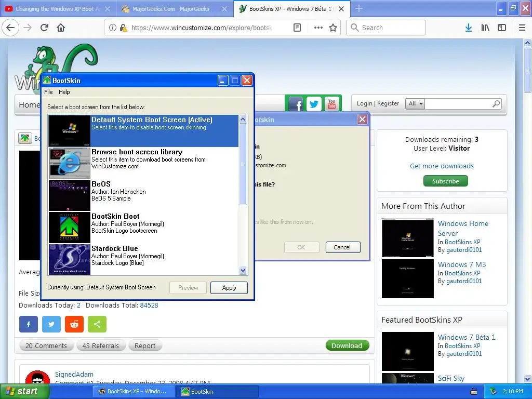The height and width of the screenshot is (399, 532).
Task: Select the Stardock Blue boot screen
Action: (143, 260)
